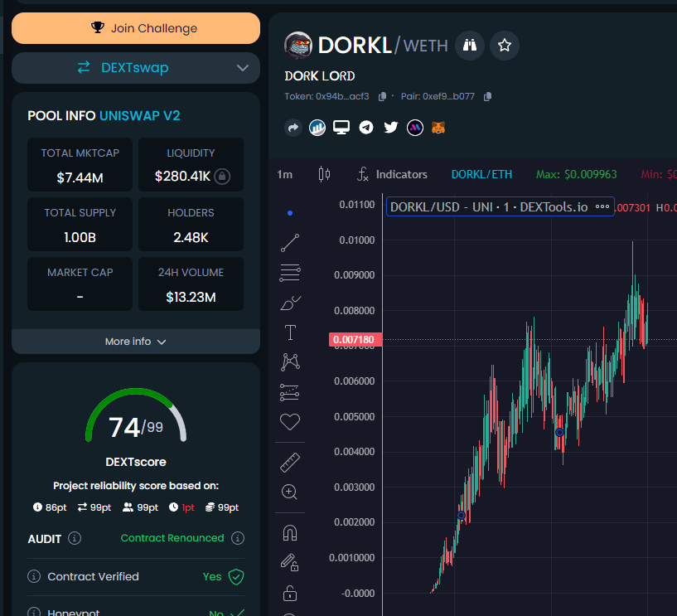Screen dimensions: 677x616
Task: Select the ruler measure tool
Action: point(290,463)
